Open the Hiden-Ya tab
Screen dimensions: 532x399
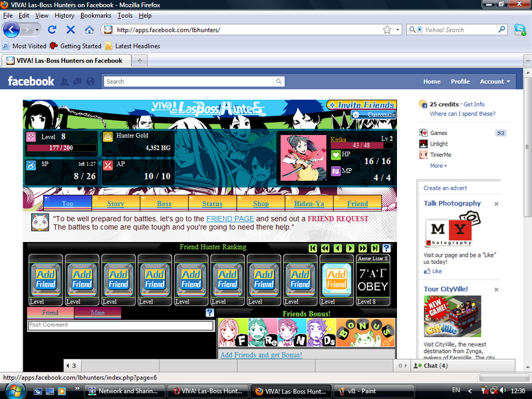(309, 203)
